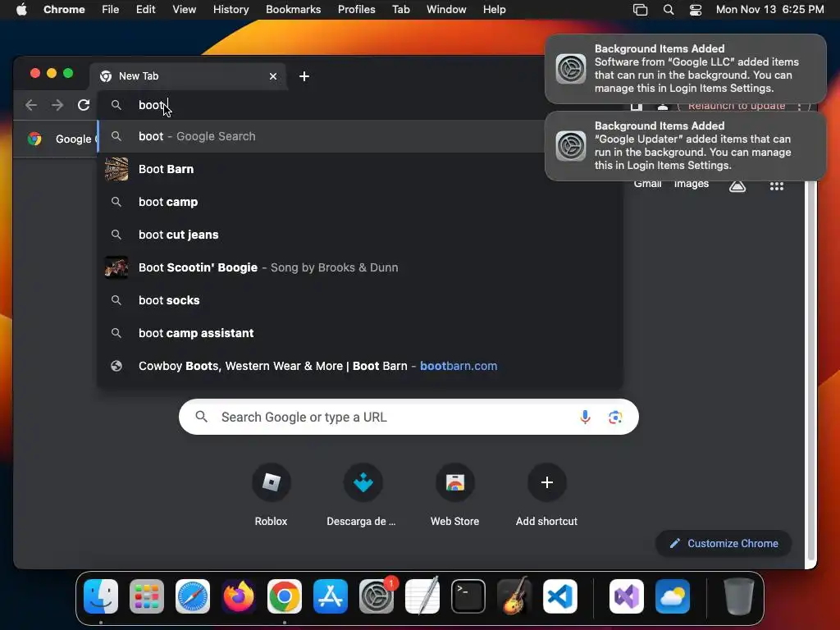
Task: Go back with the back arrow
Action: tap(31, 105)
